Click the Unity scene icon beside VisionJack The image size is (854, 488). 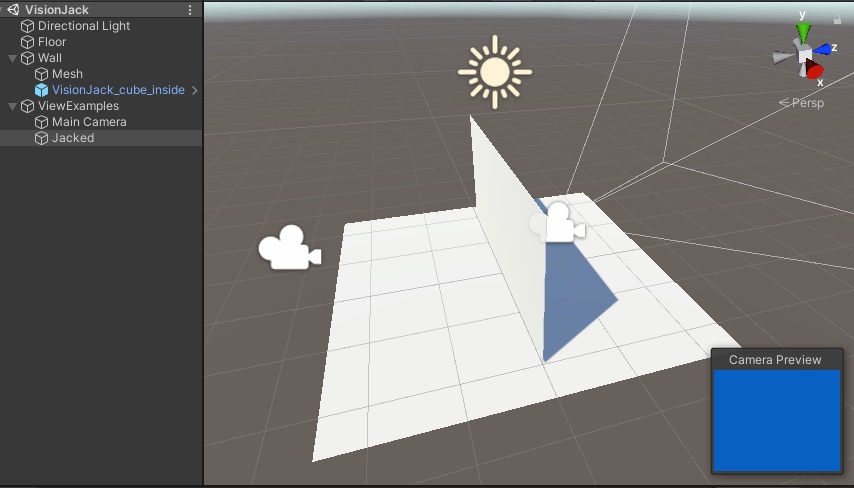coord(14,10)
